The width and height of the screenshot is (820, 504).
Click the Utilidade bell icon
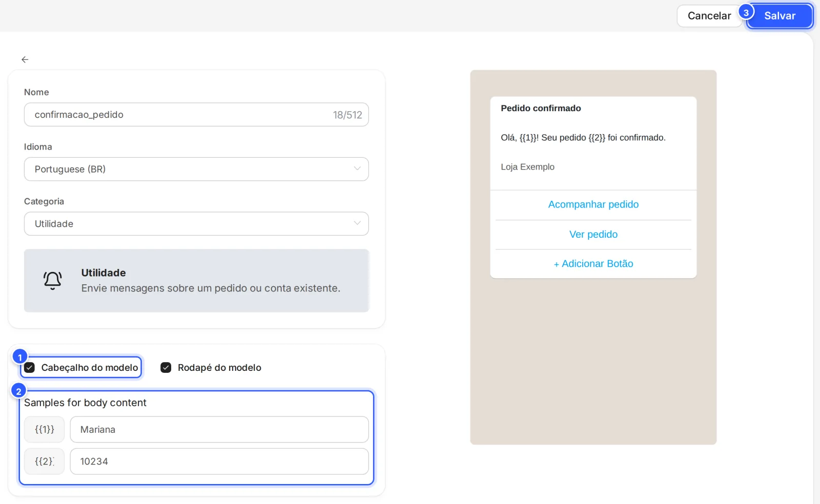coord(52,281)
